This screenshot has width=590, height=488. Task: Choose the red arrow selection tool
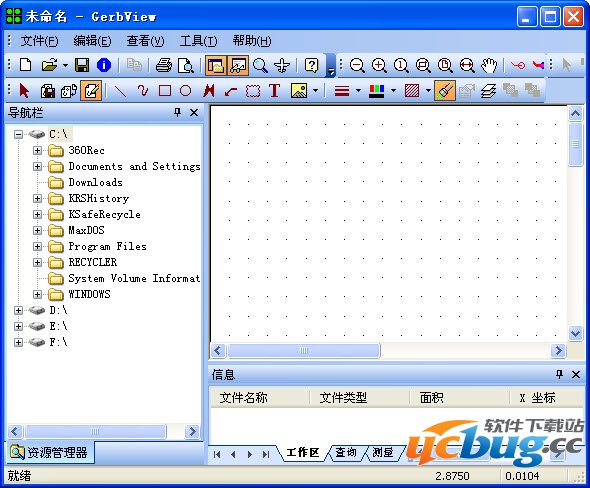tap(24, 91)
